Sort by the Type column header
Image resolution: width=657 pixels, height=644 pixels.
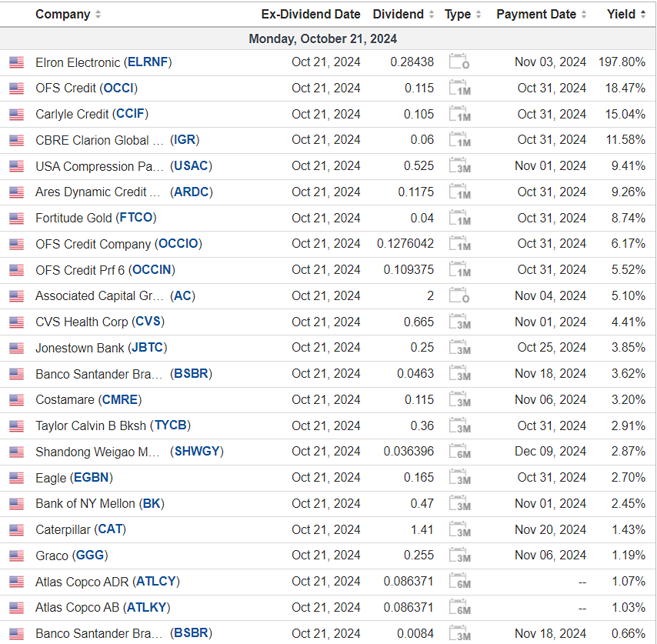[458, 15]
